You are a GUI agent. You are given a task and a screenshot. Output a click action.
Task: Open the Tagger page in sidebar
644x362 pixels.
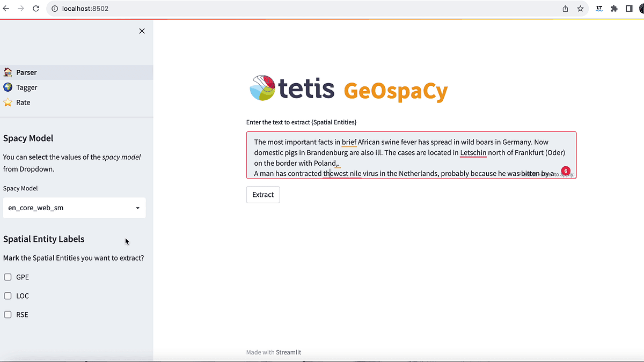point(76,87)
